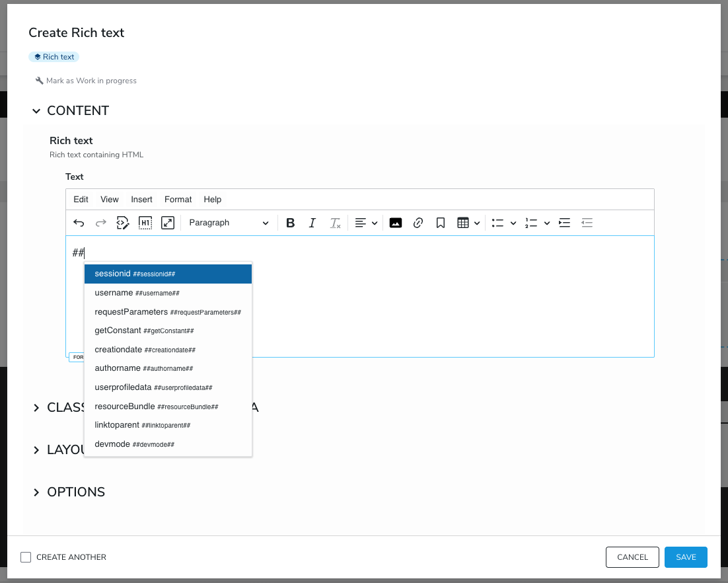Click the insert link icon
728x583 pixels.
418,223
